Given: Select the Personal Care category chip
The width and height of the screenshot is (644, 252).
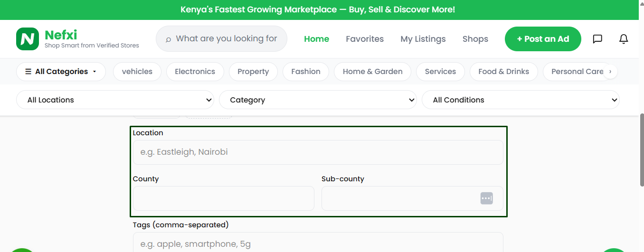Looking at the screenshot, I should [577, 72].
